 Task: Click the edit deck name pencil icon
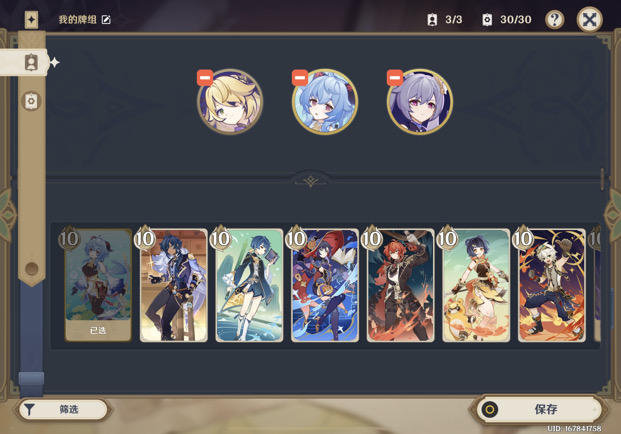pyautogui.click(x=106, y=19)
